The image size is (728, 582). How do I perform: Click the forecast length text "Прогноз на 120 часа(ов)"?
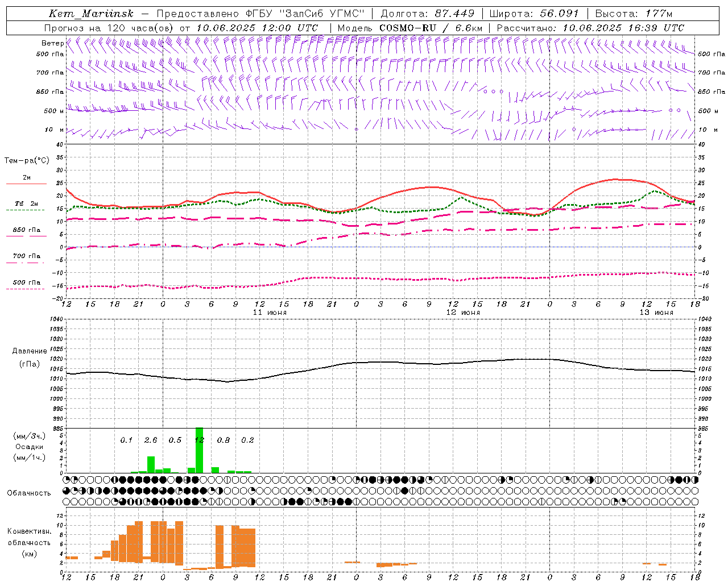pos(109,28)
